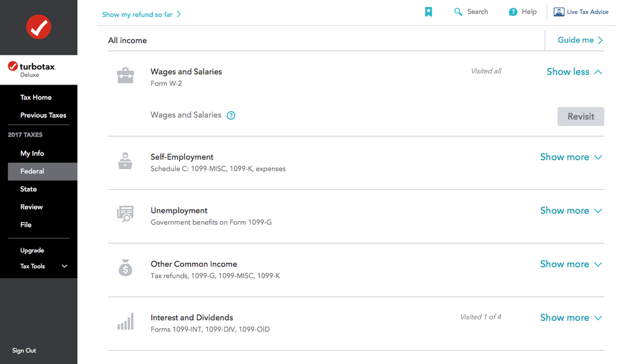Click the Help question mark icon
Image resolution: width=635 pixels, height=364 pixels.
coord(513,12)
